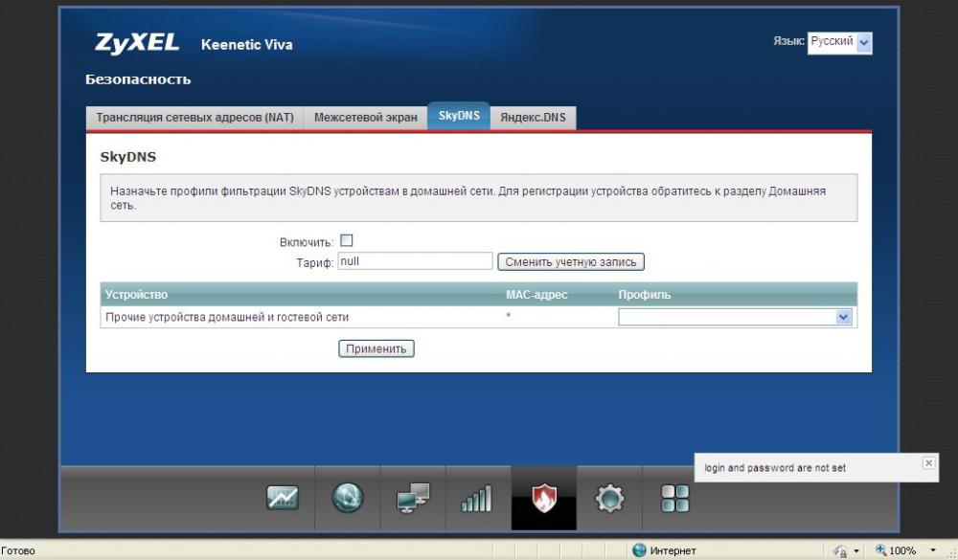Click the 'Интернет' zone label in status bar
The image size is (958, 560).
673,550
